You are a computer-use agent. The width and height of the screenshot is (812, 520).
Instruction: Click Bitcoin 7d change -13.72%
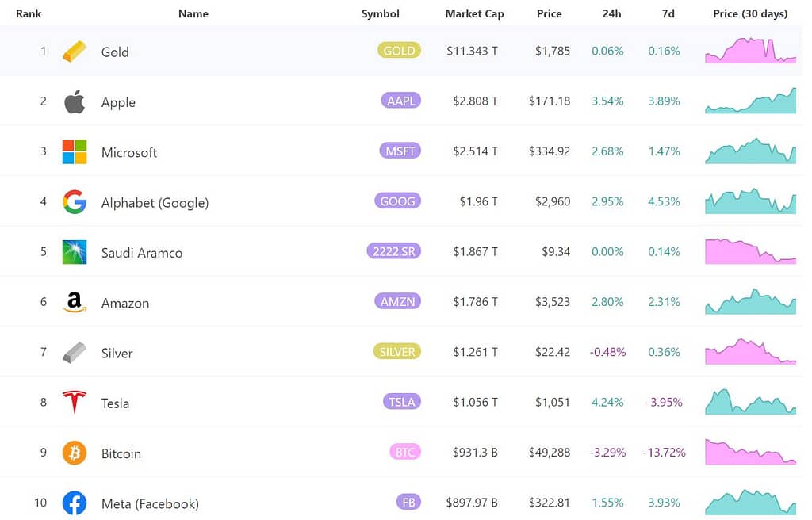click(664, 453)
